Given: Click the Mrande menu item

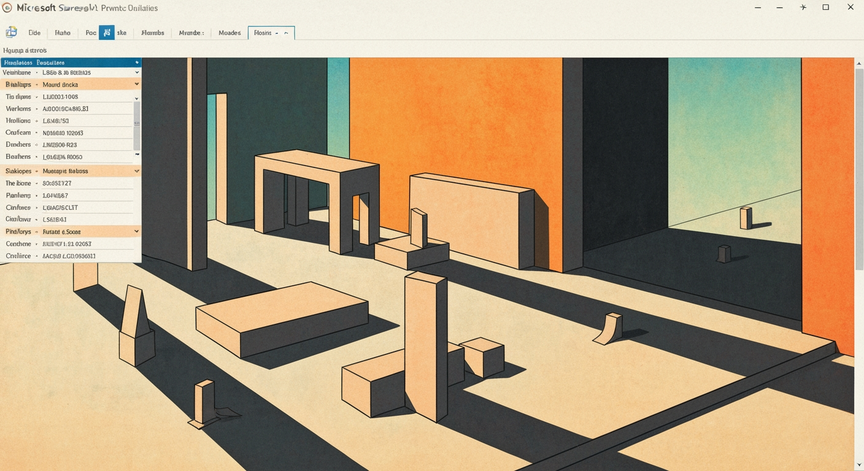Looking at the screenshot, I should pyautogui.click(x=191, y=33).
